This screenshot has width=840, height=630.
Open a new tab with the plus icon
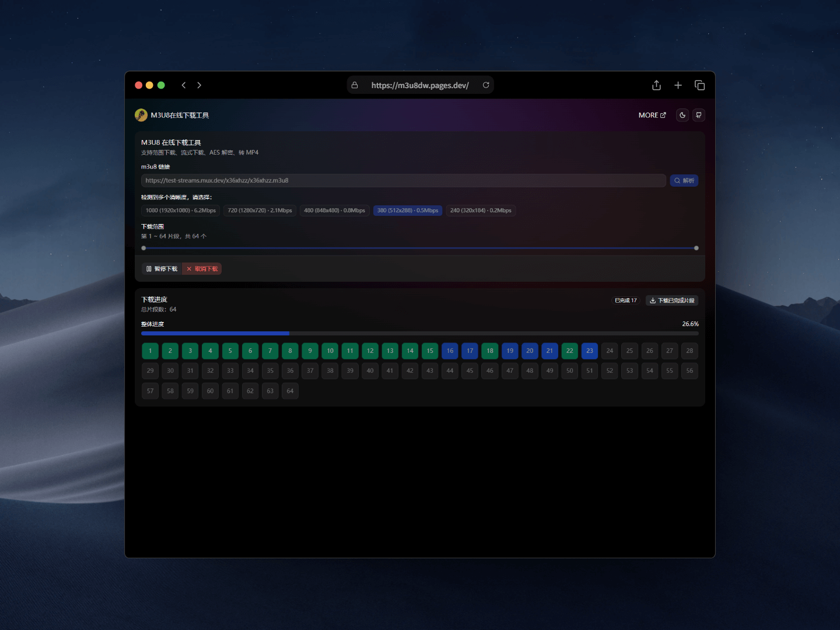coord(678,85)
